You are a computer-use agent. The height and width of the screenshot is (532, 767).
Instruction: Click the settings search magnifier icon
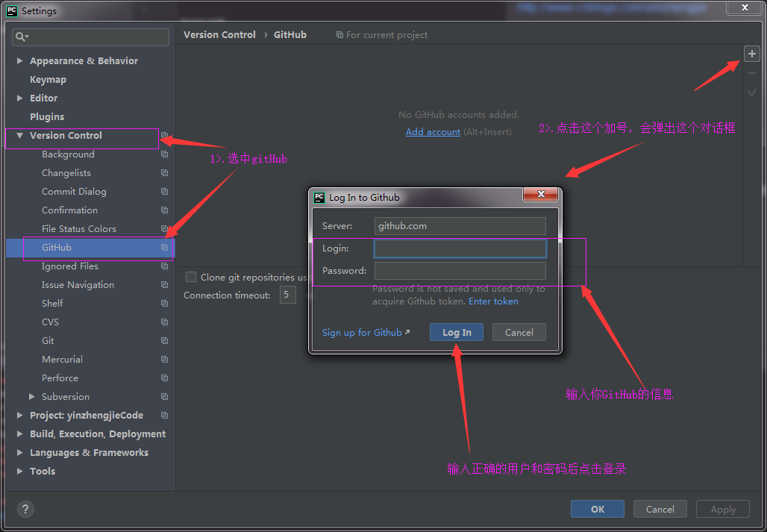pyautogui.click(x=22, y=37)
